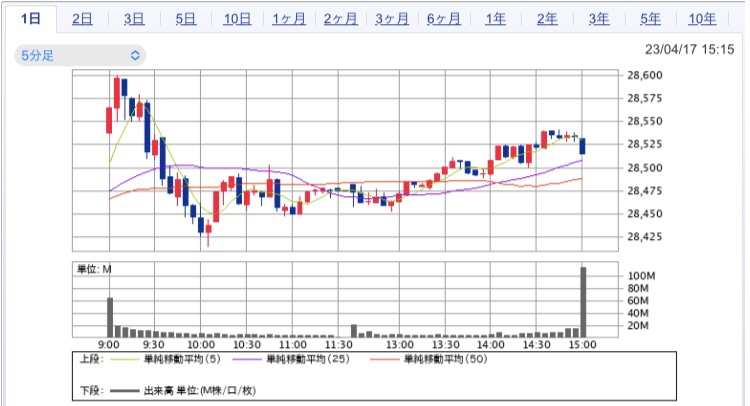View the 2年 chart range
The image size is (750, 406).
(x=547, y=19)
